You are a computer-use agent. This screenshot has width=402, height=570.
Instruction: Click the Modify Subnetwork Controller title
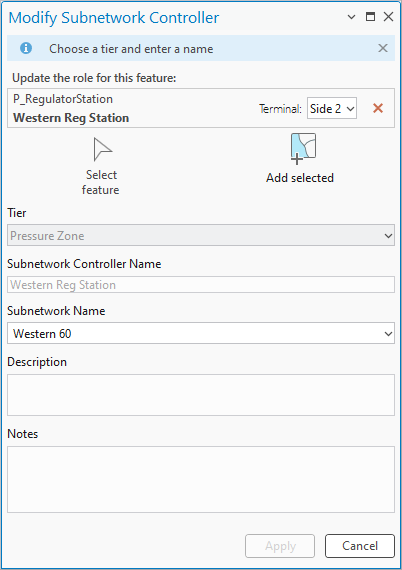[x=114, y=18]
